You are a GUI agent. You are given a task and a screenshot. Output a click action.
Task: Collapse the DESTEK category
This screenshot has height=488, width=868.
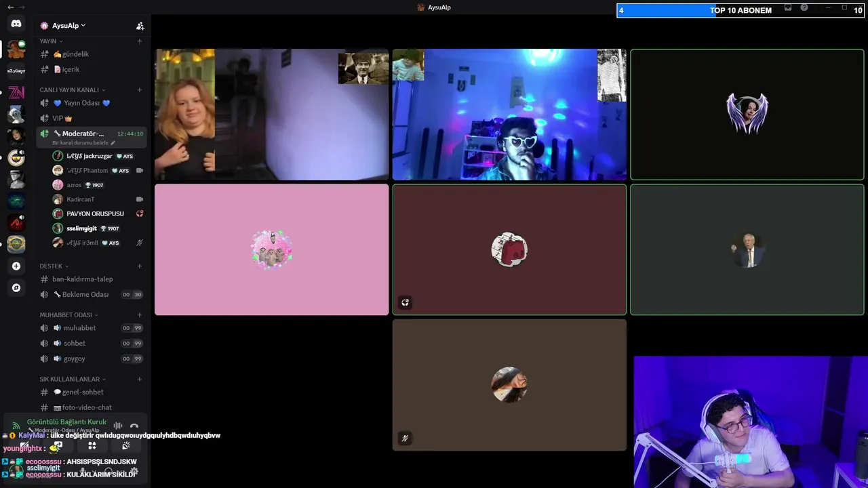click(x=54, y=266)
